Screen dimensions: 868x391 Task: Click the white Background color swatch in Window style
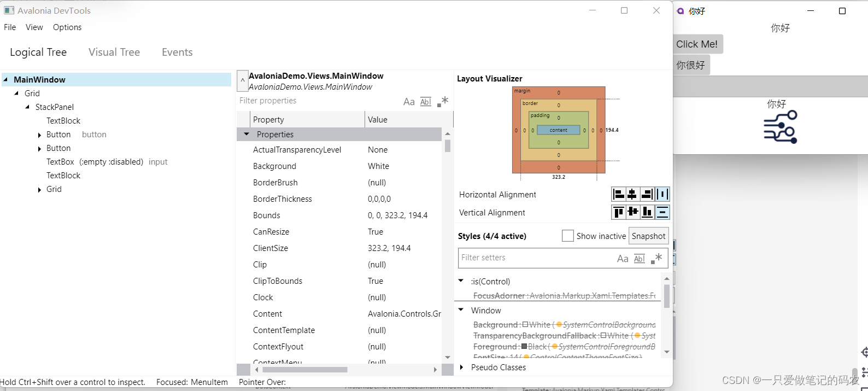point(525,324)
